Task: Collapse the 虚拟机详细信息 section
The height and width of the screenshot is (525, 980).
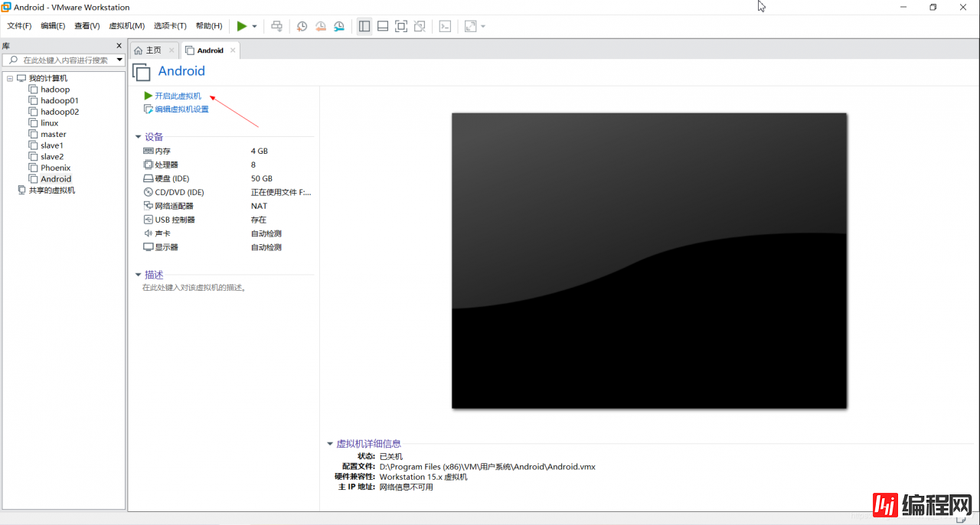Action: (x=330, y=444)
